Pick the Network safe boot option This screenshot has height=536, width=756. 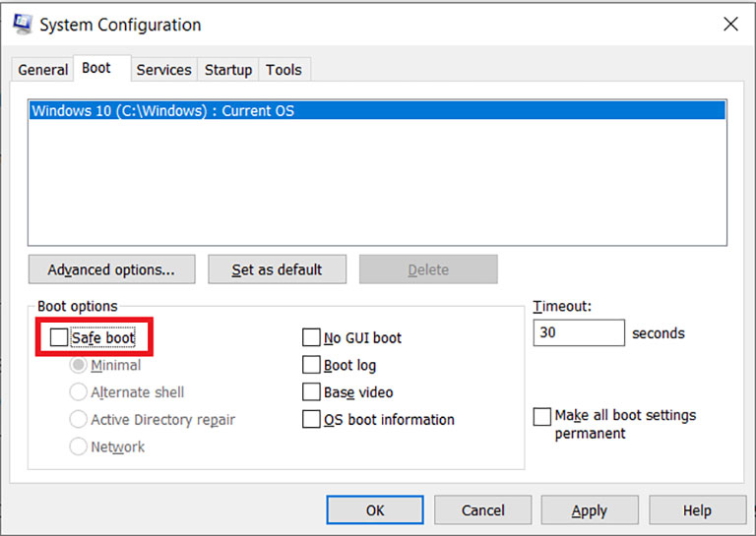pos(78,447)
